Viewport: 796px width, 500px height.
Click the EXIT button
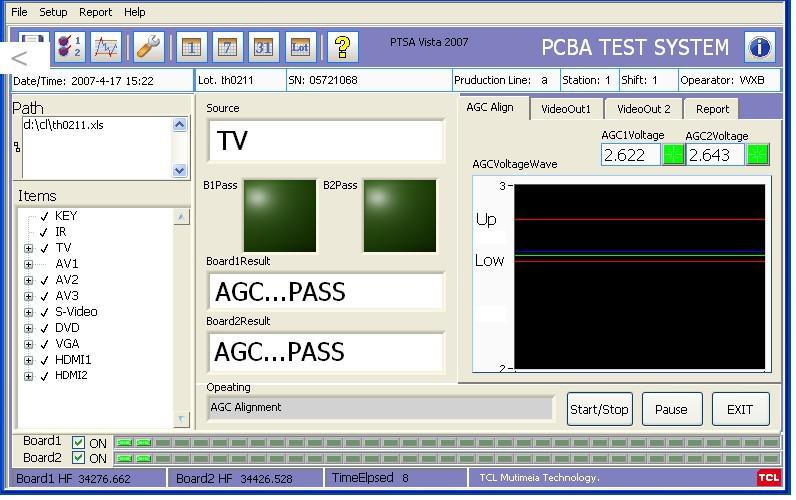click(x=740, y=409)
